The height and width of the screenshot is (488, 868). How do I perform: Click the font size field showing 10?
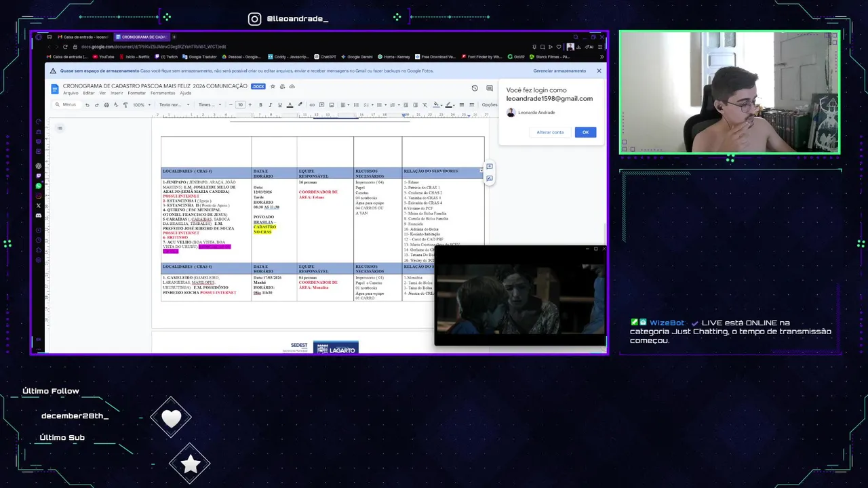[x=240, y=104]
